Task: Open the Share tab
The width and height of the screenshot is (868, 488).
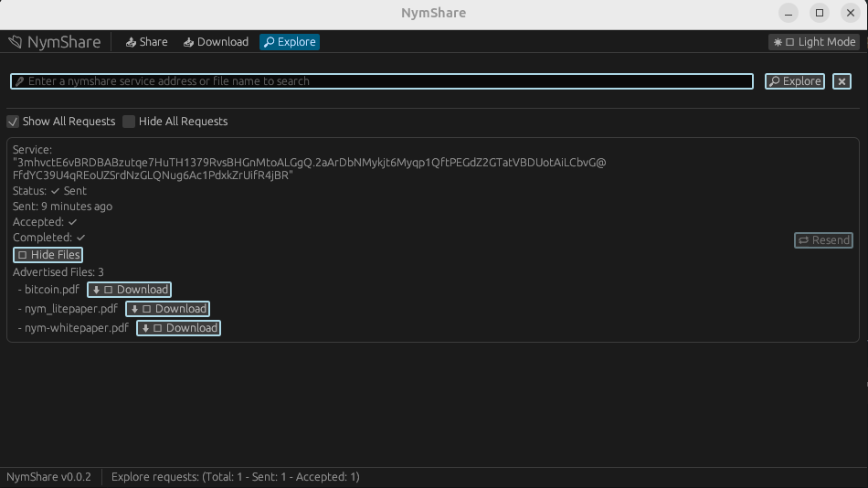Action: [x=146, y=42]
